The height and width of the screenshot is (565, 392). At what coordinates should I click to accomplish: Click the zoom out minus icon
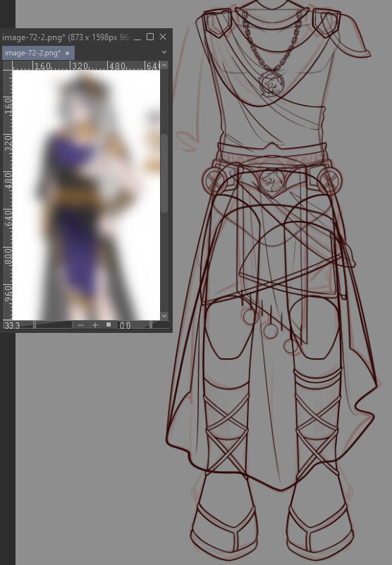[x=80, y=325]
